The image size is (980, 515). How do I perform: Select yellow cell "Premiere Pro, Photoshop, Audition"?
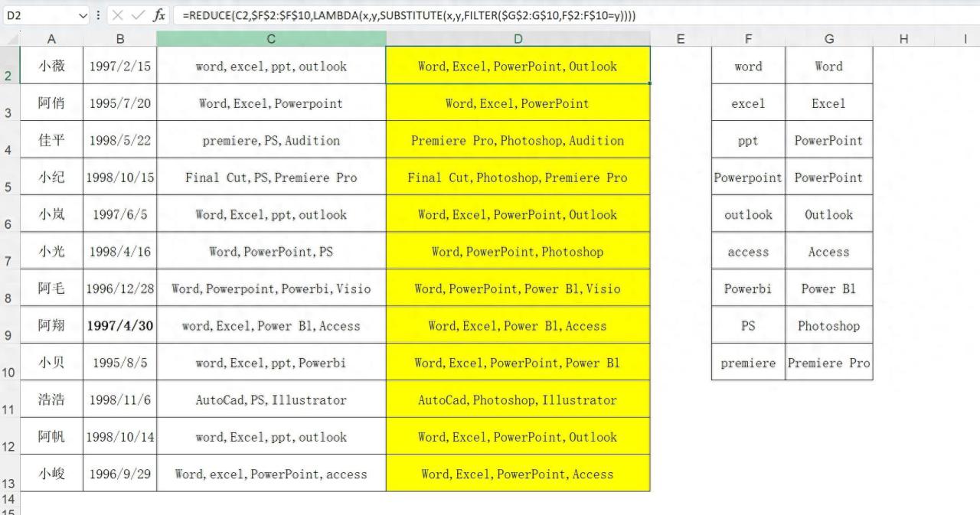coord(518,140)
